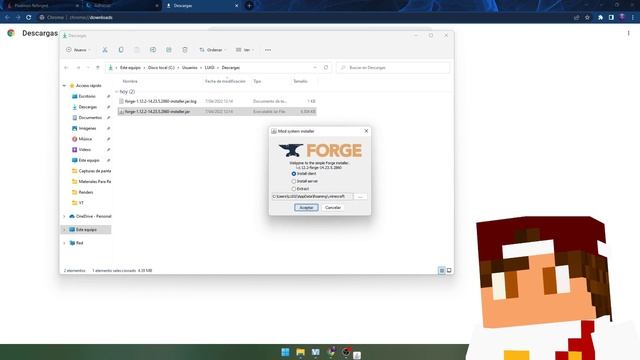Click the Paste icon in Explorer toolbar
Viewport: 640px width, 360px height.
point(137,50)
